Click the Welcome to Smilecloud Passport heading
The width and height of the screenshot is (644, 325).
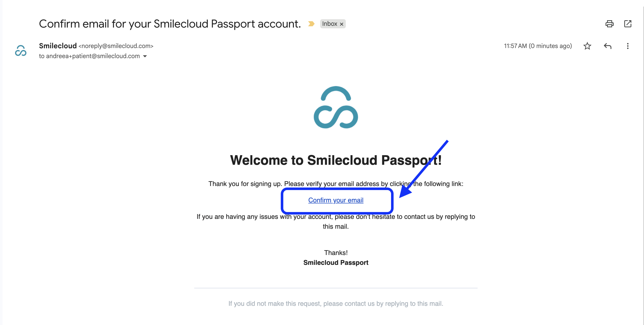click(336, 160)
